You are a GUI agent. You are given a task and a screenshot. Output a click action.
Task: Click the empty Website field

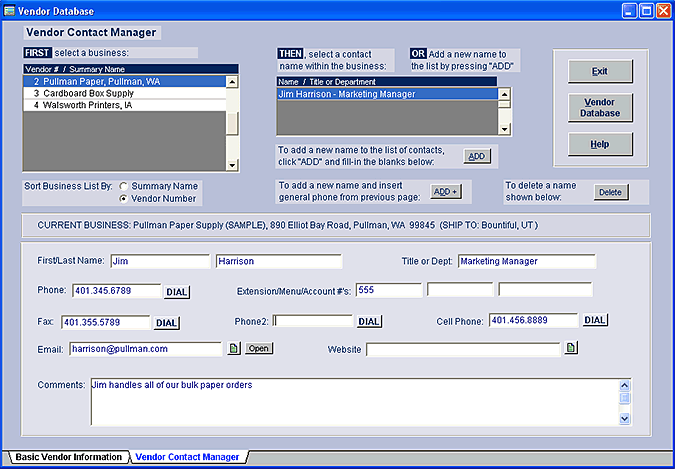pyautogui.click(x=463, y=349)
